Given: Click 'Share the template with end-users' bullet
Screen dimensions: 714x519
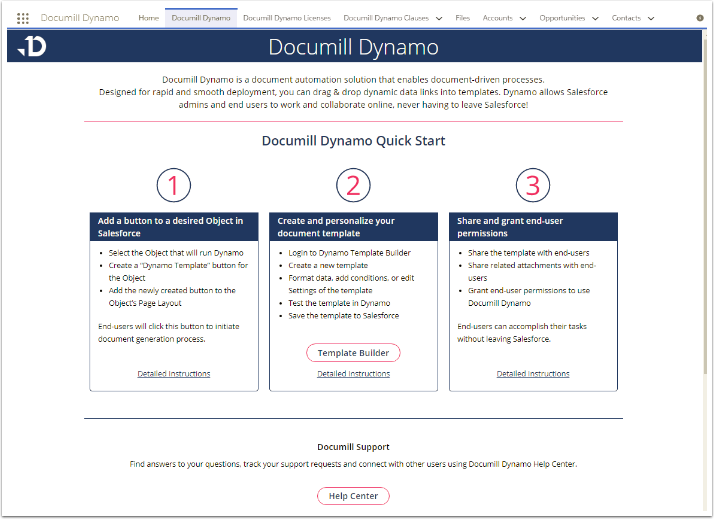Looking at the screenshot, I should coord(529,253).
